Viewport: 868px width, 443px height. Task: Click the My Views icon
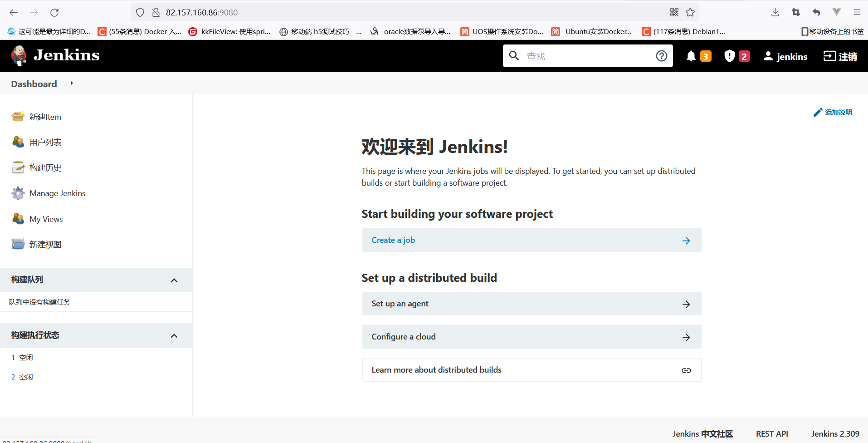coord(18,219)
